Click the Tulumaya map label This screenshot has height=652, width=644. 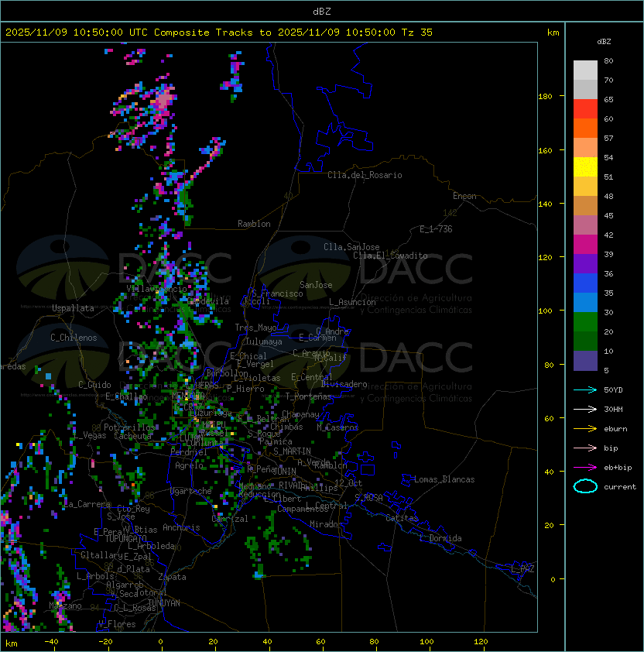(x=264, y=341)
